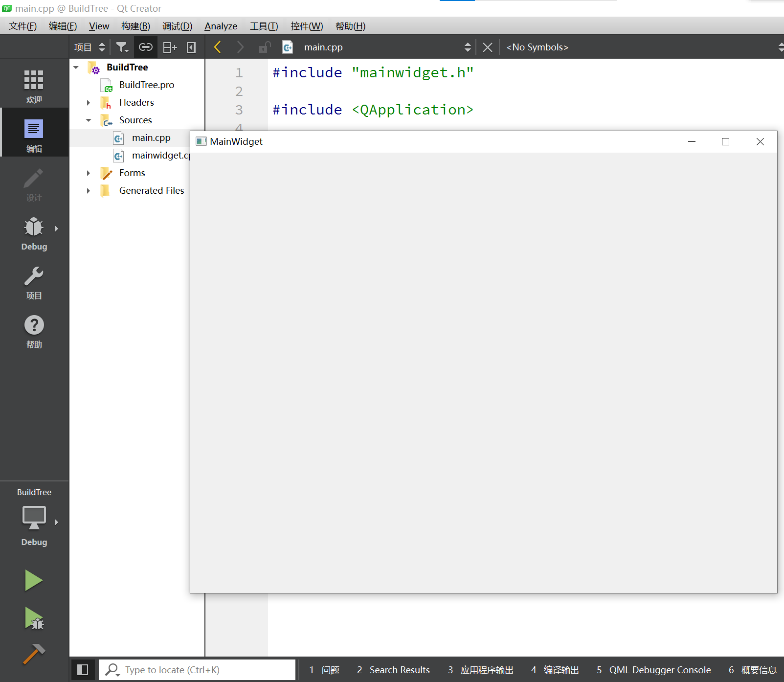Minimize the MainWidget window

click(692, 141)
